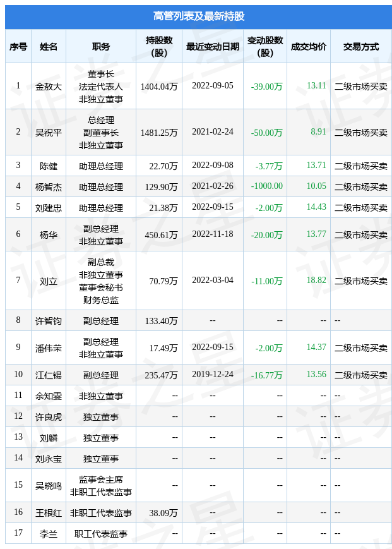The width and height of the screenshot is (392, 549).
Task: Click the name 刘建忠
Action: [48, 208]
